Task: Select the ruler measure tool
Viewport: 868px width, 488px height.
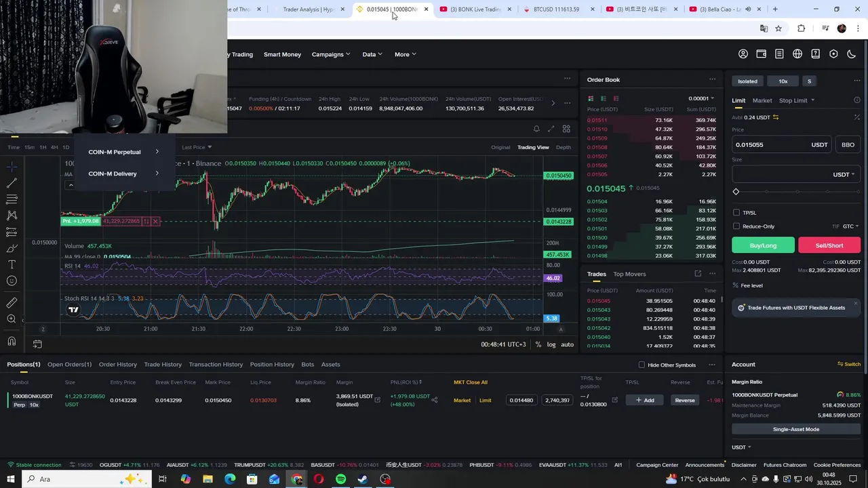Action: 12,302
